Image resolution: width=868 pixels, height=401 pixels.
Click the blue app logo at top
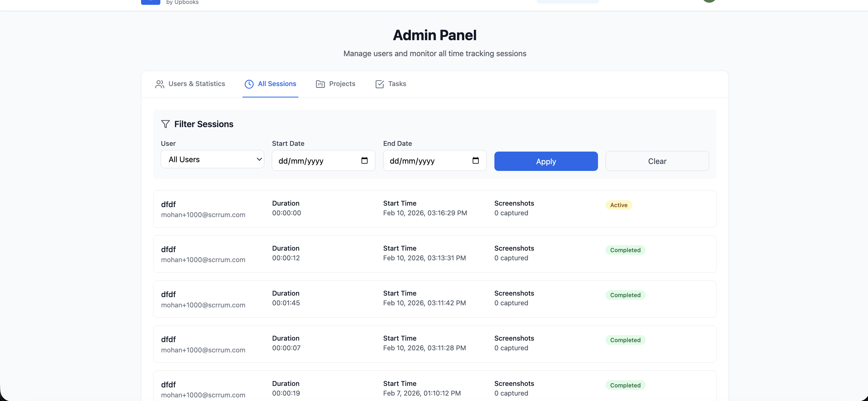coord(150,2)
